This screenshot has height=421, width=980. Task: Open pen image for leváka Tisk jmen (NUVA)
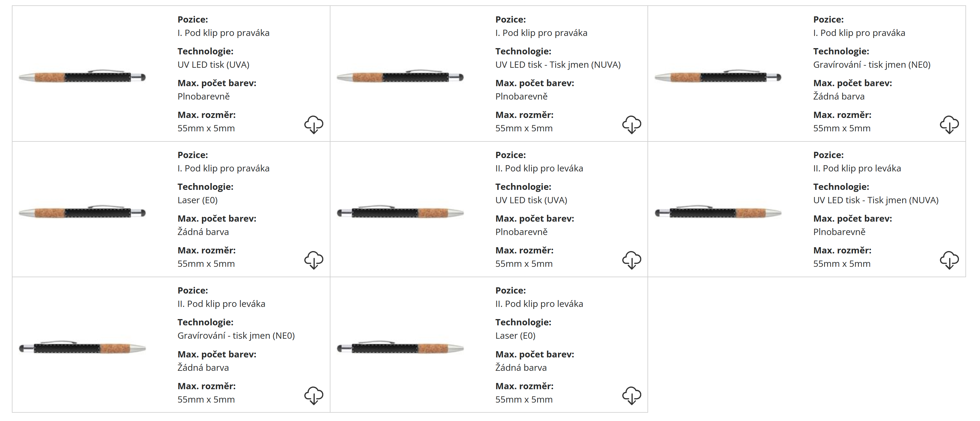[x=718, y=212]
